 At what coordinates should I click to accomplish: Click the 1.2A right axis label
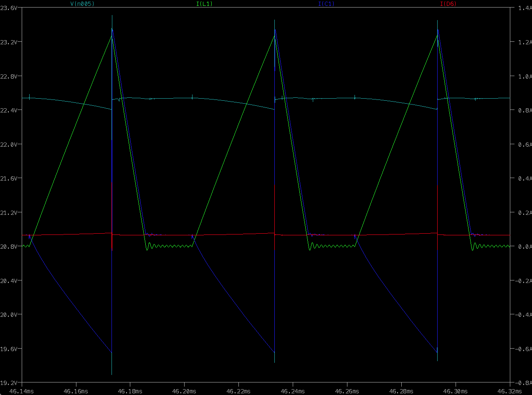(525, 42)
